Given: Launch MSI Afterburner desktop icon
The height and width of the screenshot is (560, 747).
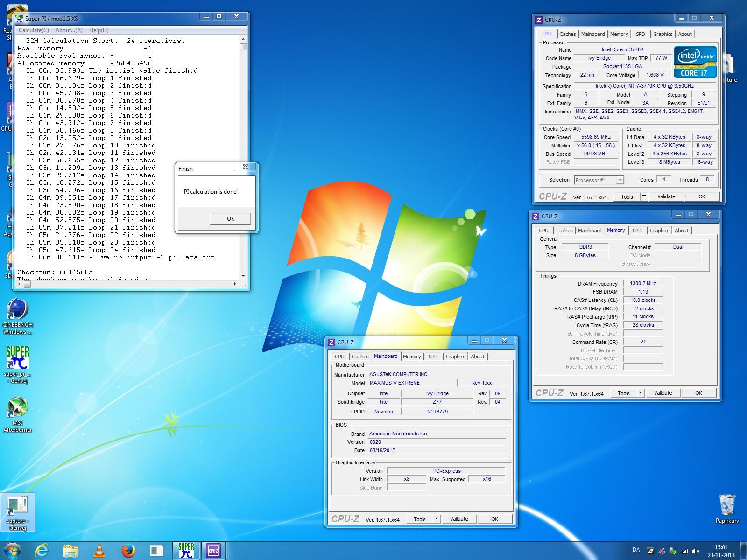Looking at the screenshot, I should point(18,414).
